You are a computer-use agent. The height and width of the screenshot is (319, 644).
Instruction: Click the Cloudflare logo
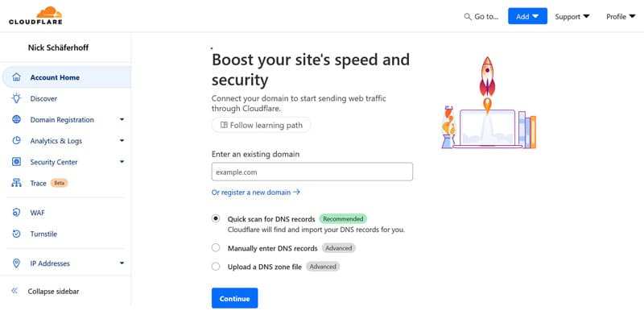pos(35,15)
